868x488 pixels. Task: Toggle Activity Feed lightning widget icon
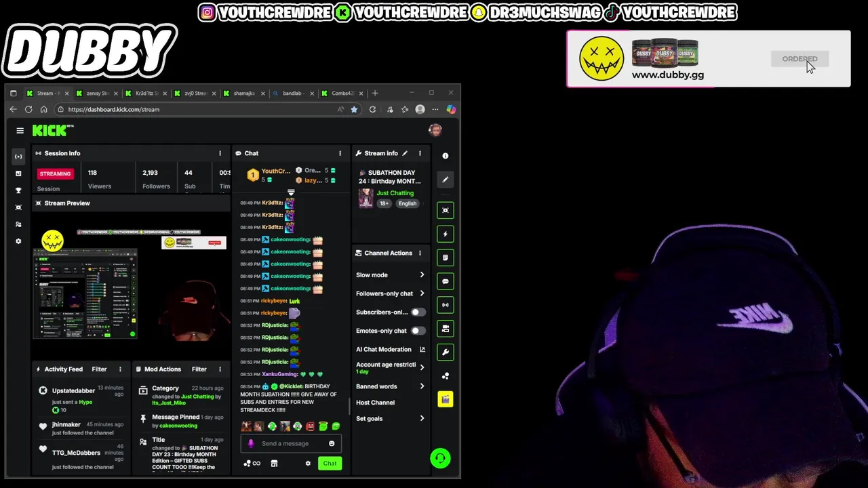coord(446,234)
